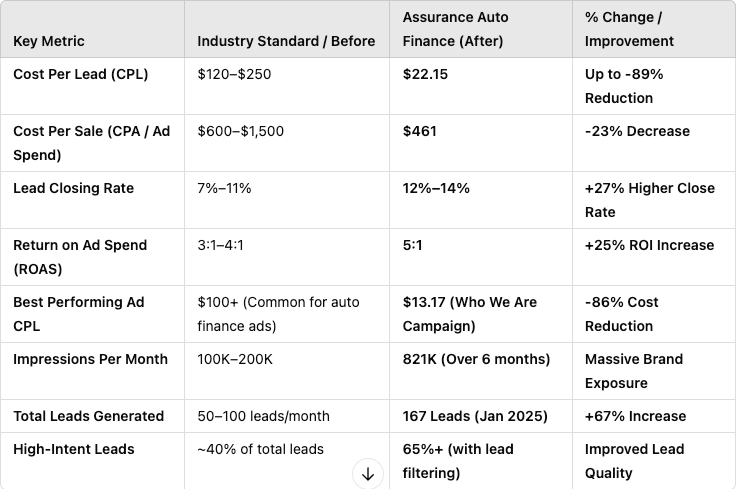The width and height of the screenshot is (737, 489).
Task: Click the Best Performing Ad CPL label
Action: coord(79,313)
